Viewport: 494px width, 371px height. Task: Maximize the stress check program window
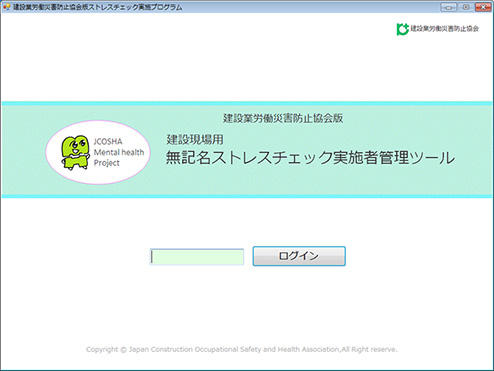(x=466, y=7)
